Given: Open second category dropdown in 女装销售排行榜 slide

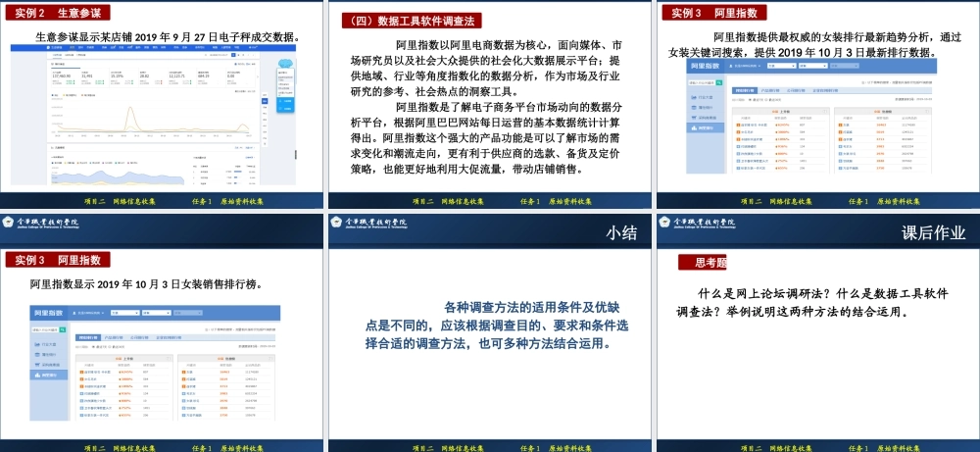Looking at the screenshot, I should [156, 313].
